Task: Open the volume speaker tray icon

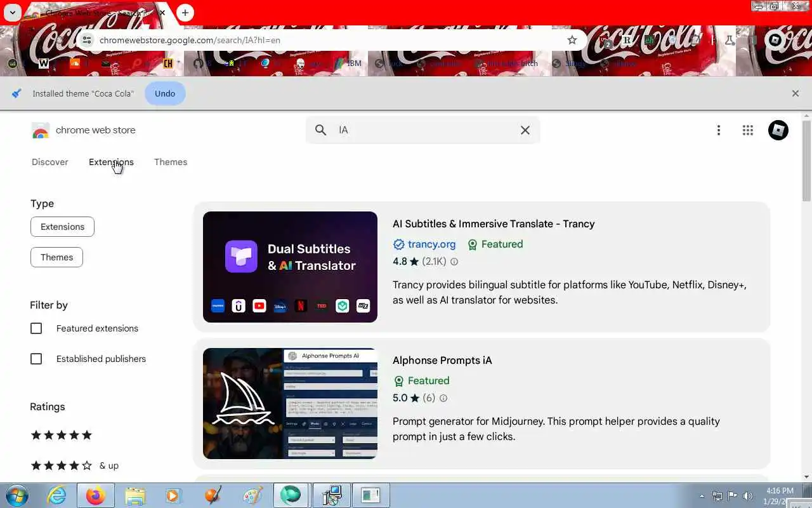Action: click(x=749, y=496)
